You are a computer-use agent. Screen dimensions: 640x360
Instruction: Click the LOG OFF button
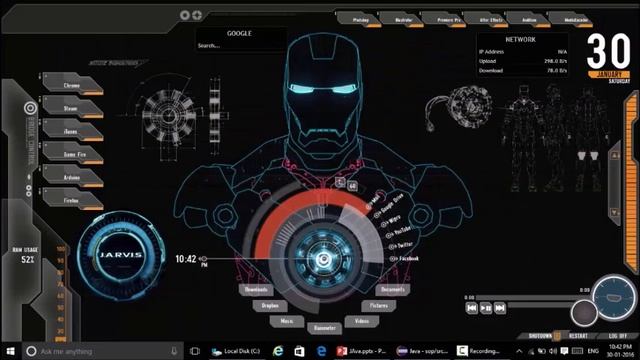618,336
